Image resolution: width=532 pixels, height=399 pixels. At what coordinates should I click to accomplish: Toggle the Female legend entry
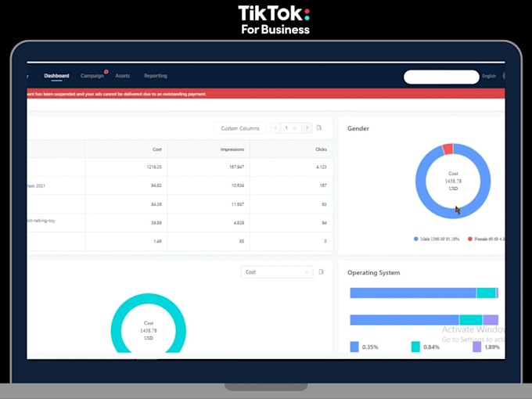point(486,239)
